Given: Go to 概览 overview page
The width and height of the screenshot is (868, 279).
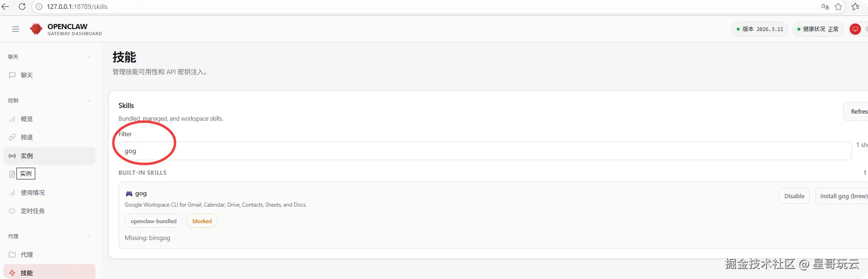Looking at the screenshot, I should point(27,119).
